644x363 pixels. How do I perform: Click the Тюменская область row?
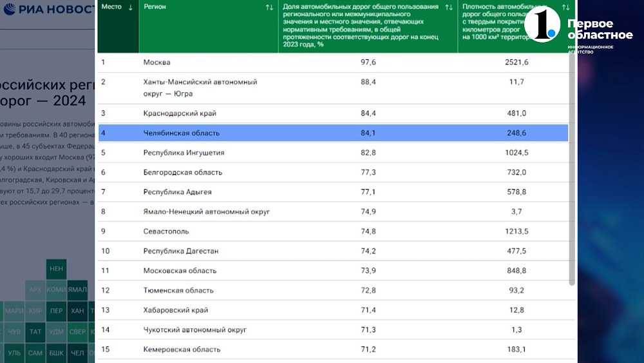333,290
